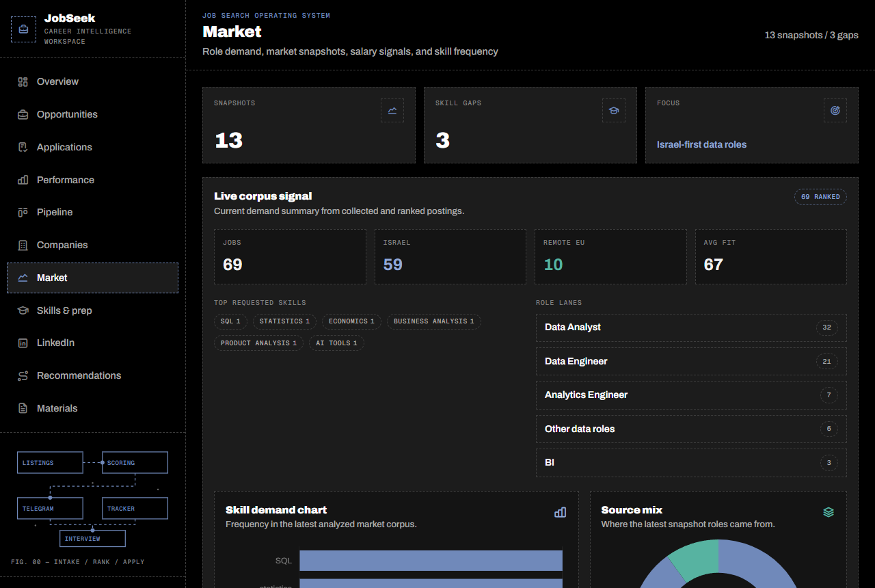Click the REMOTE EU 10 stat card

[610, 256]
